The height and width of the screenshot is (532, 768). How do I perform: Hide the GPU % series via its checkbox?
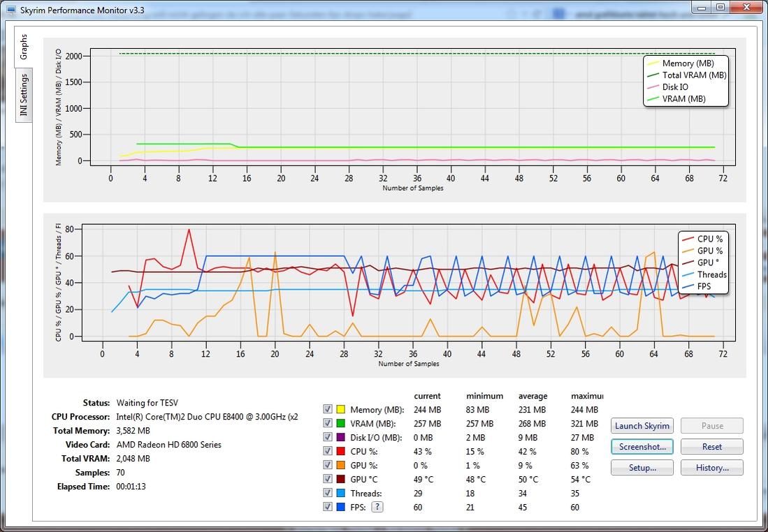click(328, 465)
